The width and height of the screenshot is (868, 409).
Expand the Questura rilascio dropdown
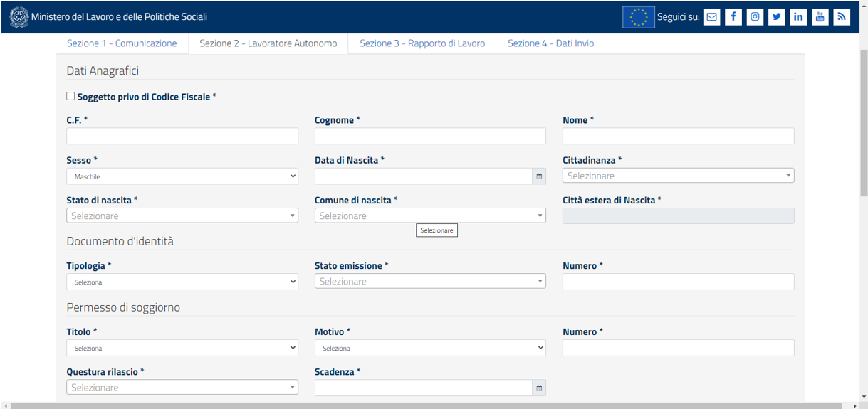[182, 388]
